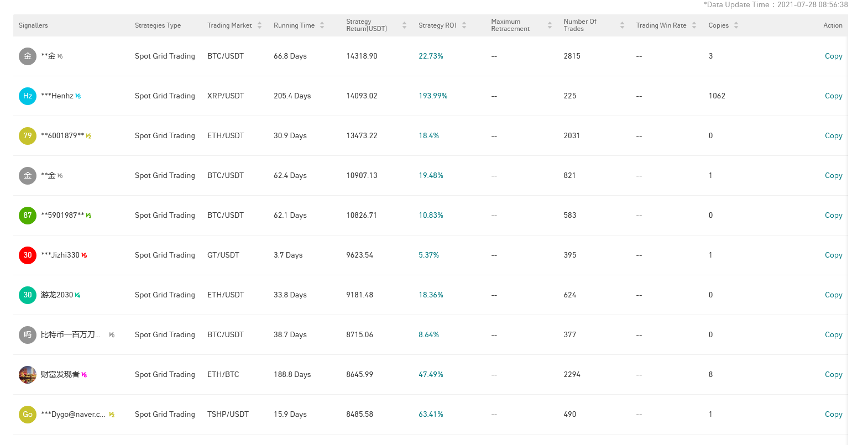The width and height of the screenshot is (868, 445).
Task: Click the photo avatar of 财富发现者
Action: coord(28,375)
